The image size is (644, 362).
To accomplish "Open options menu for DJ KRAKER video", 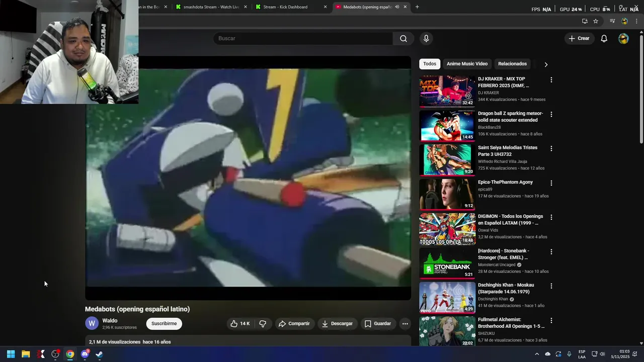I will [x=551, y=80].
